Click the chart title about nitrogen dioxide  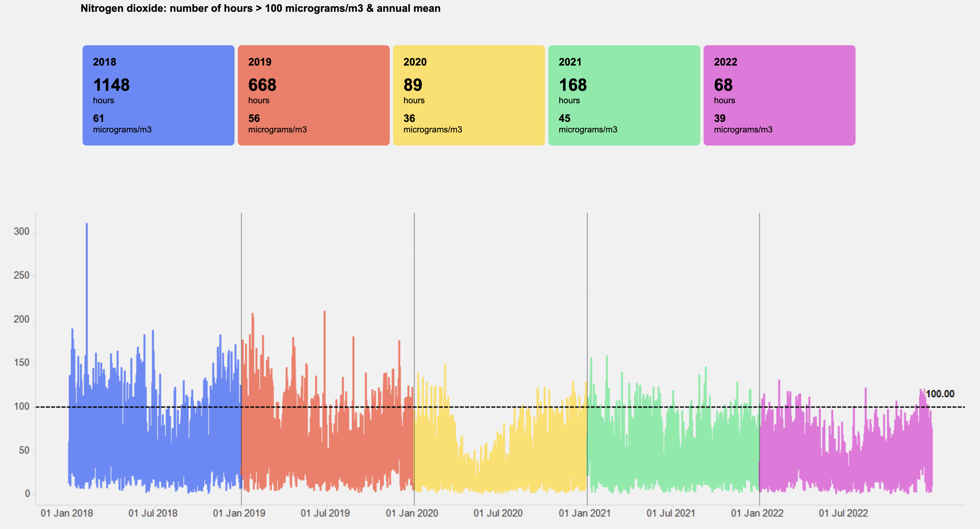coord(260,8)
